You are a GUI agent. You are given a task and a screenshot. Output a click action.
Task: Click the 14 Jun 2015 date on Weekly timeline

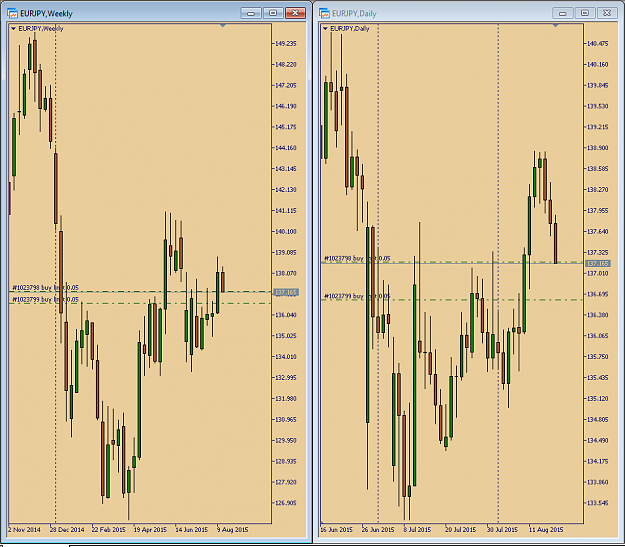pyautogui.click(x=192, y=530)
